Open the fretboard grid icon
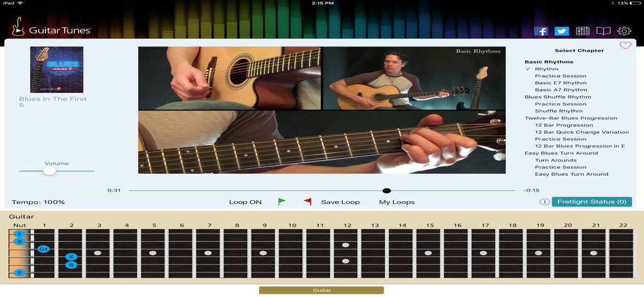This screenshot has height=297, width=644. click(582, 31)
